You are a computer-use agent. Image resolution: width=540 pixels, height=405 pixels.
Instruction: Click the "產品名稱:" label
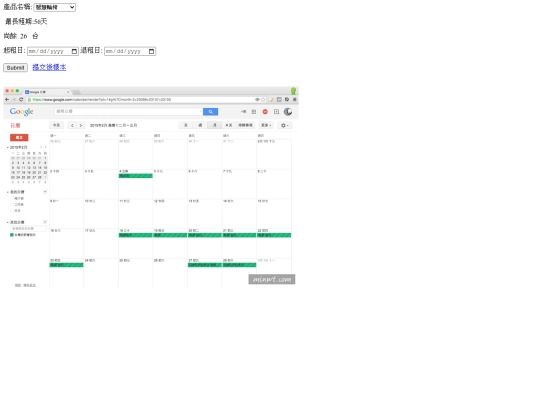pos(18,7)
